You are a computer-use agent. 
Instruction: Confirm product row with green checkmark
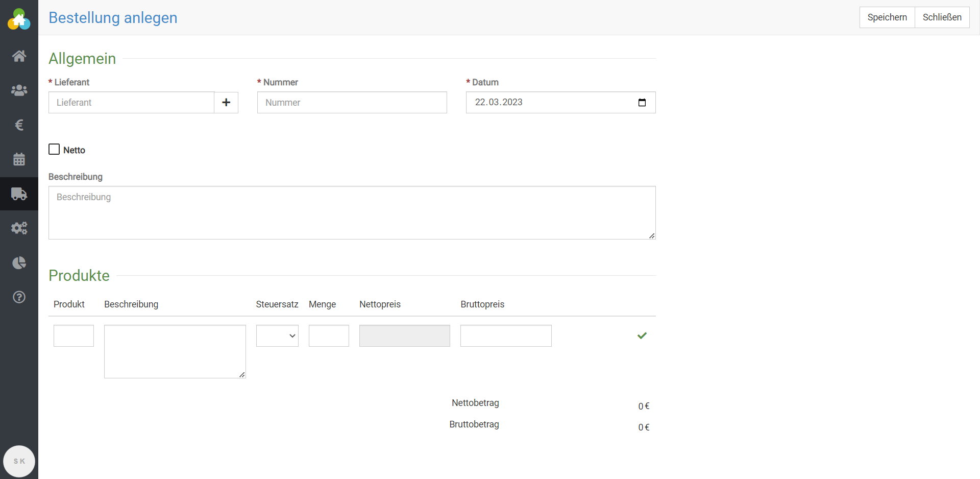point(642,336)
